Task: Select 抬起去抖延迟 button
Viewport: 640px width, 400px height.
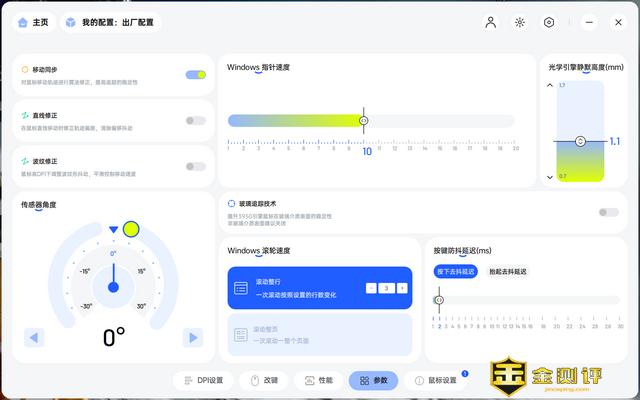Action: 509,272
